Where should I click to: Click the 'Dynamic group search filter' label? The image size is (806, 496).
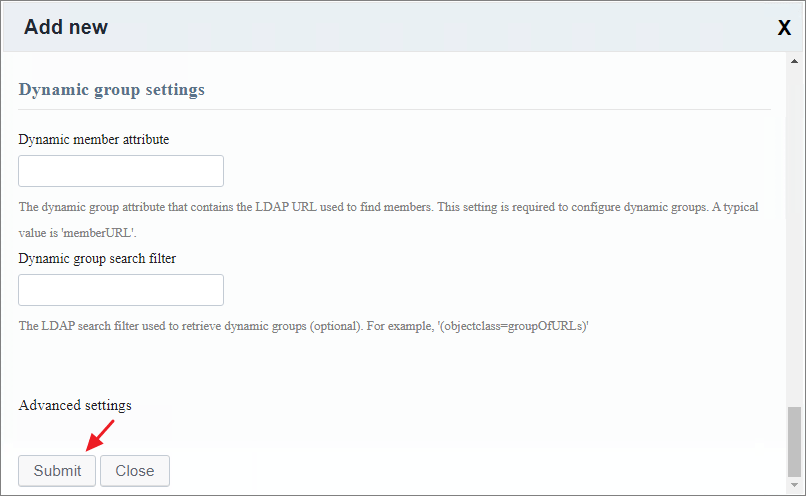tap(98, 258)
